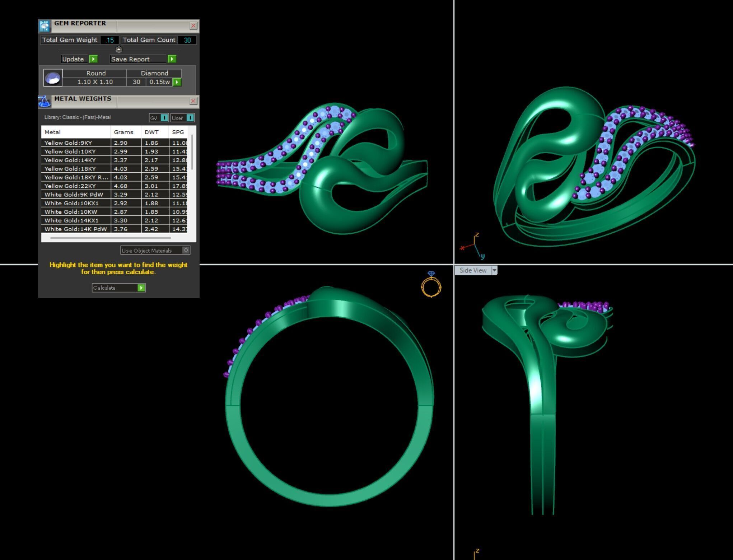Click the green arrow next to Update
This screenshot has width=733, height=560.
[93, 59]
